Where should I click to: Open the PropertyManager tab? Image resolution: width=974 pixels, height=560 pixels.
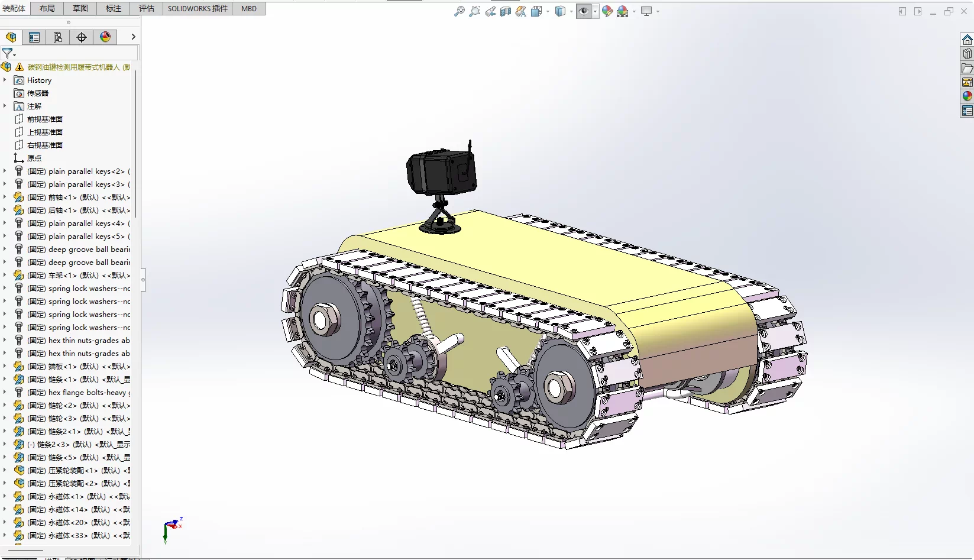34,37
